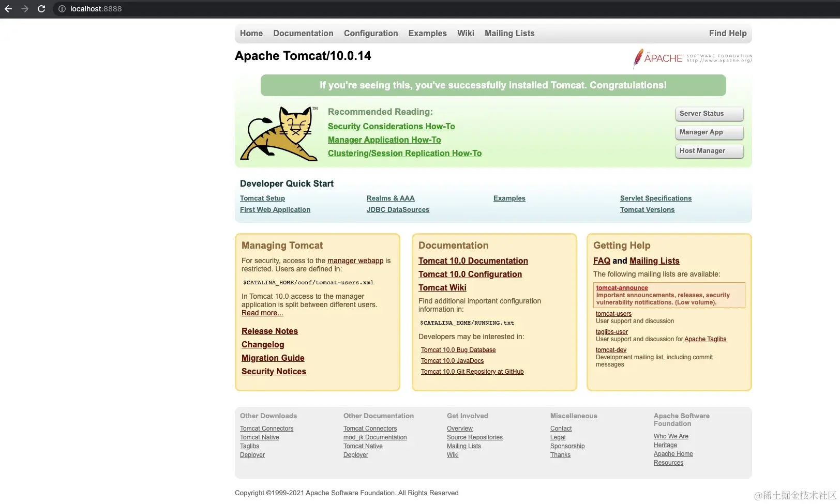Click the Read more... link
840x504 pixels.
[262, 313]
